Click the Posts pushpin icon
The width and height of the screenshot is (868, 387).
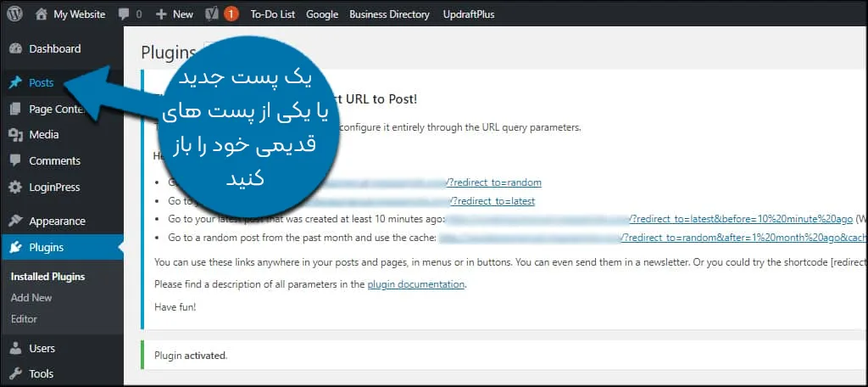pyautogui.click(x=15, y=83)
